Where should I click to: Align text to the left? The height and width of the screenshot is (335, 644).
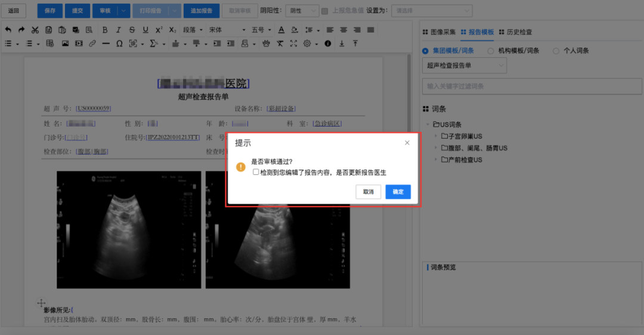point(330,30)
